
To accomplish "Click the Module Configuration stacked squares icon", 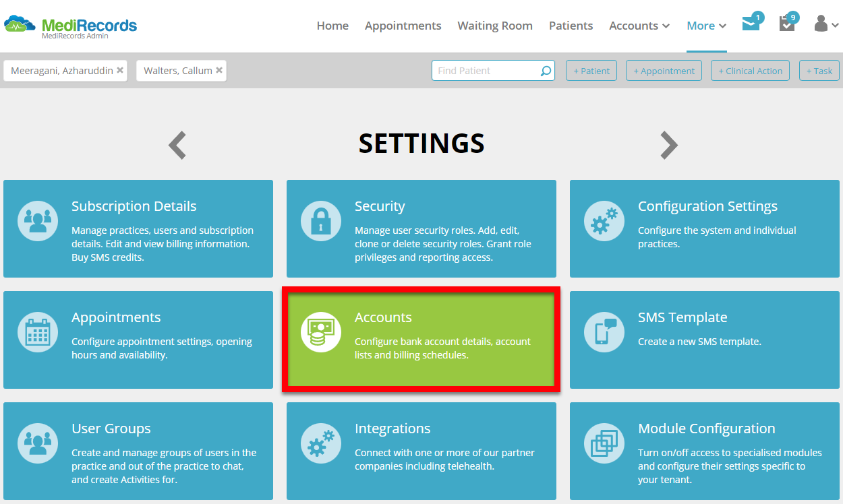I will (604, 443).
